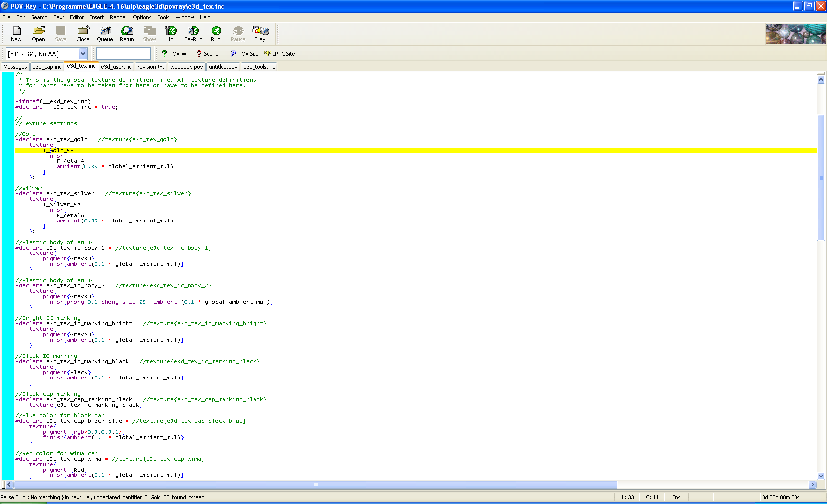The image size is (827, 504).
Task: Visit the POV Site link
Action: coord(245,54)
